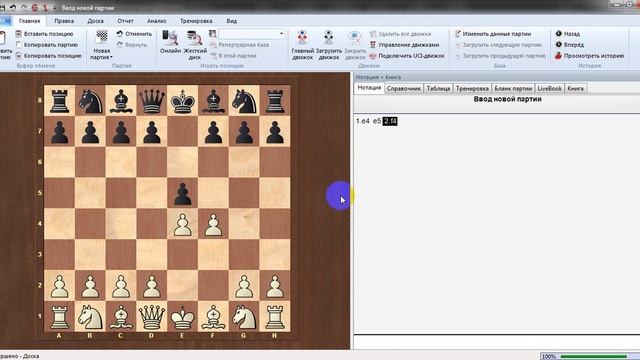Open Жесткий диск search icon

tap(194, 38)
